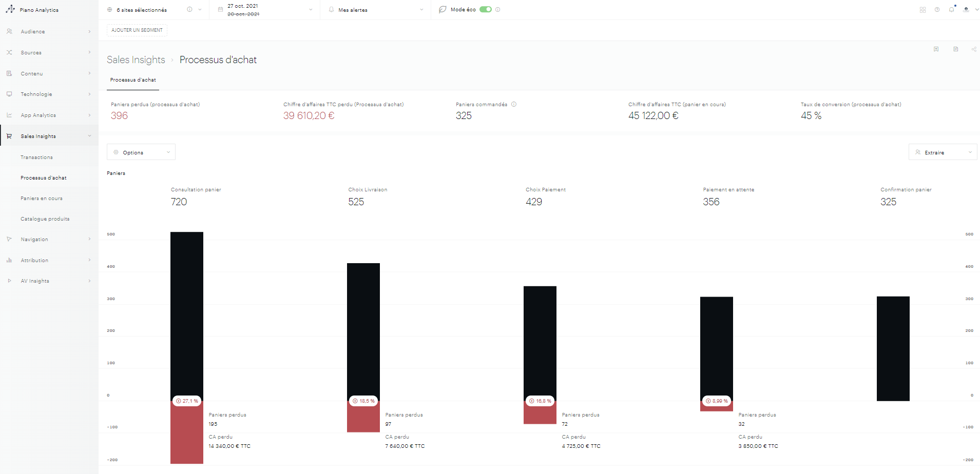Open the apps grid icon
980x474 pixels.
pos(923,10)
